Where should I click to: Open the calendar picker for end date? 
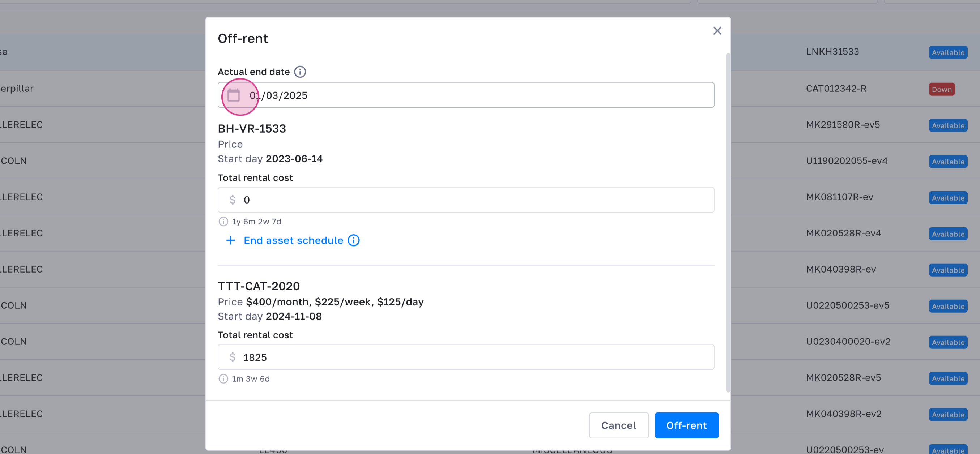point(234,95)
